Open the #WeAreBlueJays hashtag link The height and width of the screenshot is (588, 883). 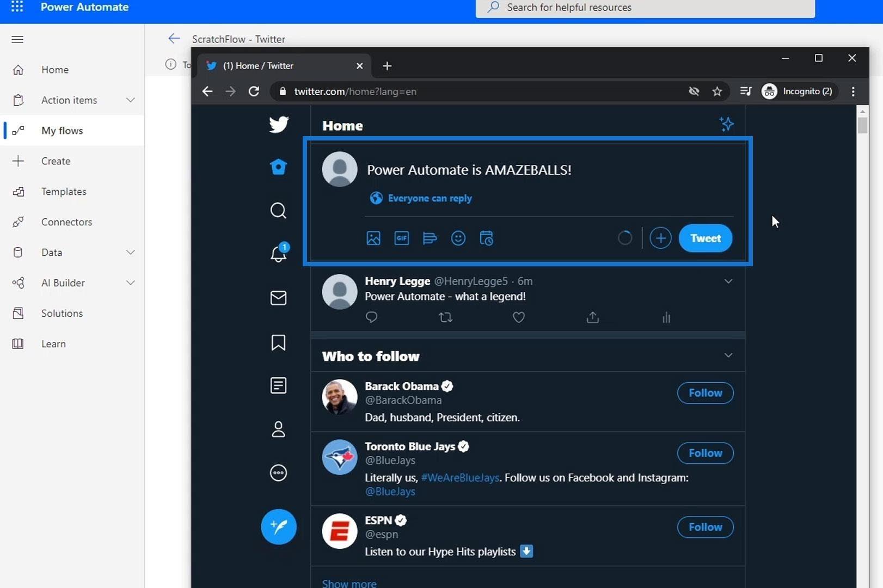pyautogui.click(x=460, y=477)
